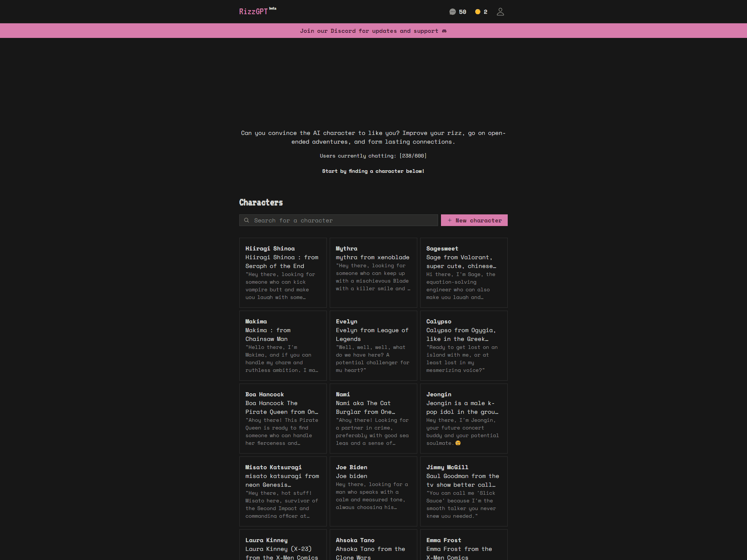
Task: Open the Boa Hancock character card
Action: click(283, 419)
